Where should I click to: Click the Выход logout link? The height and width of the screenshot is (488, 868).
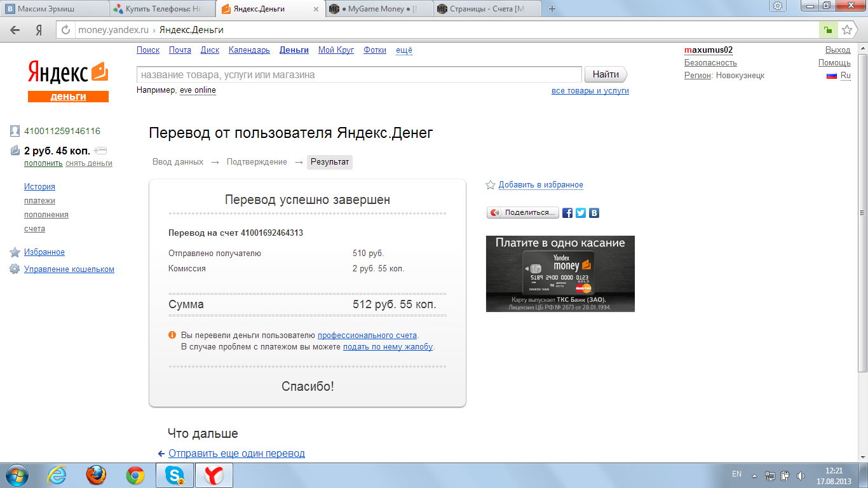tap(837, 50)
